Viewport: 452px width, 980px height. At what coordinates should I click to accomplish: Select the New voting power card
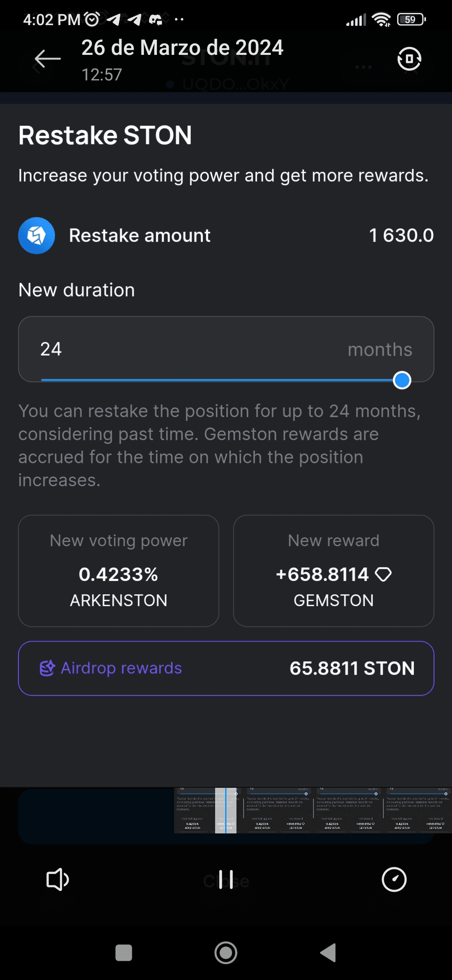(118, 570)
